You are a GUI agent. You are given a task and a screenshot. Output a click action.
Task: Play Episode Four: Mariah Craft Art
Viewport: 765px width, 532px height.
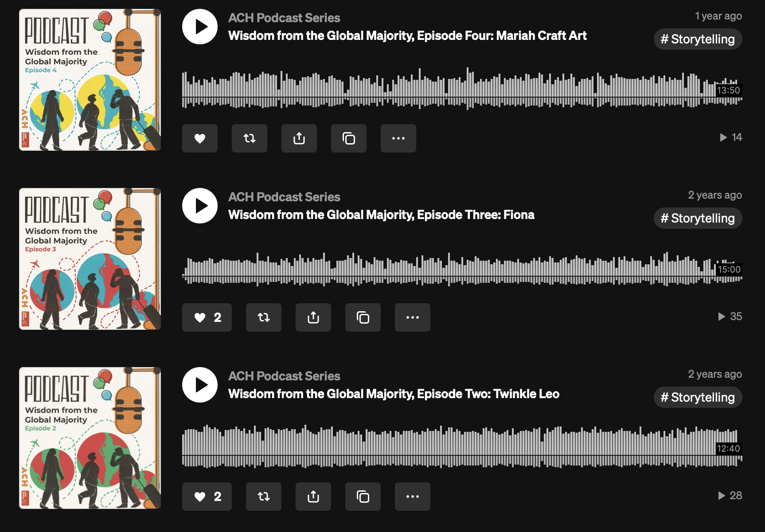(x=200, y=27)
